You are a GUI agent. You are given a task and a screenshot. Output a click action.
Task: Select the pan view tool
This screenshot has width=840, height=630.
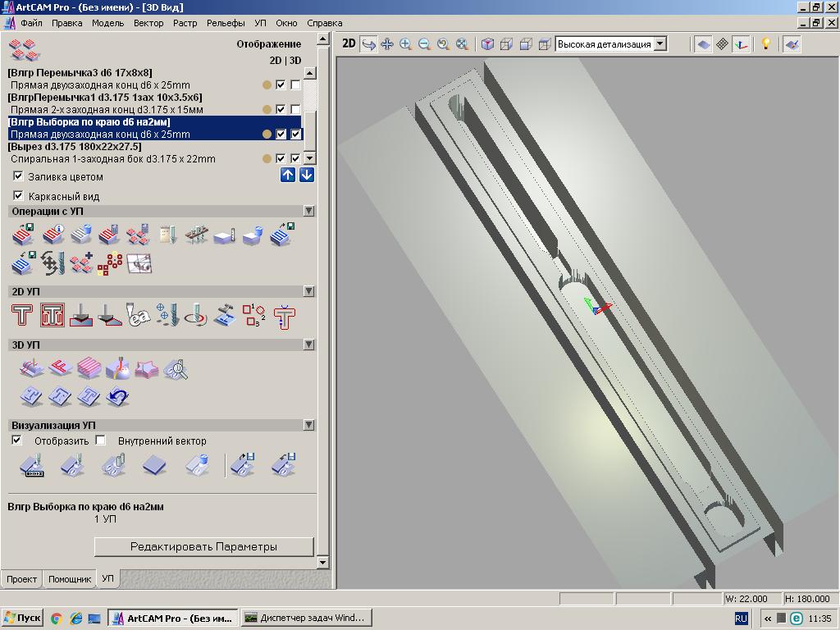[x=386, y=44]
